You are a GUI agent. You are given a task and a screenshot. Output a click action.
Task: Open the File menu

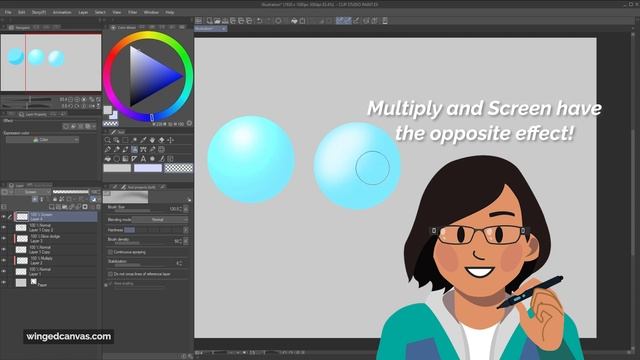8,12
